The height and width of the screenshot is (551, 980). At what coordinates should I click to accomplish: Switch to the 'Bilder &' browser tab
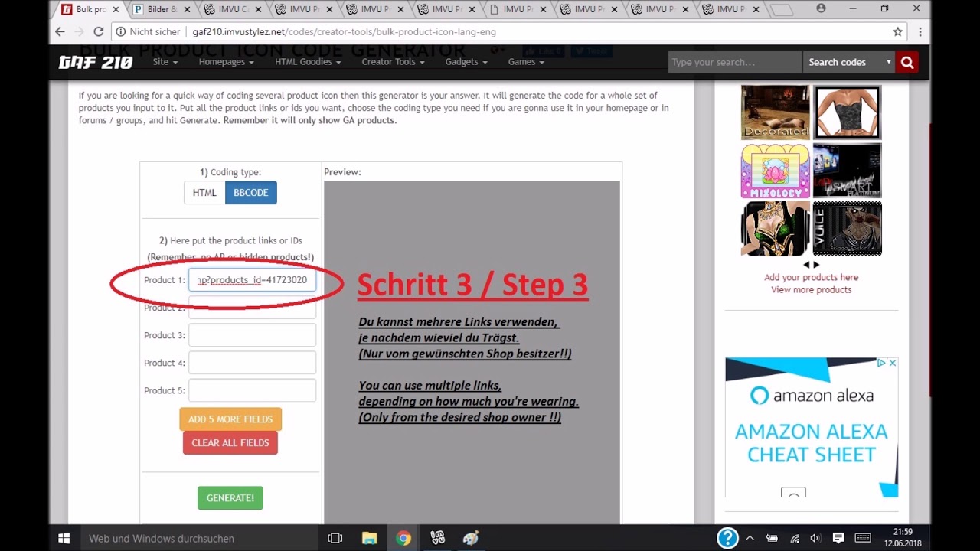tap(158, 9)
